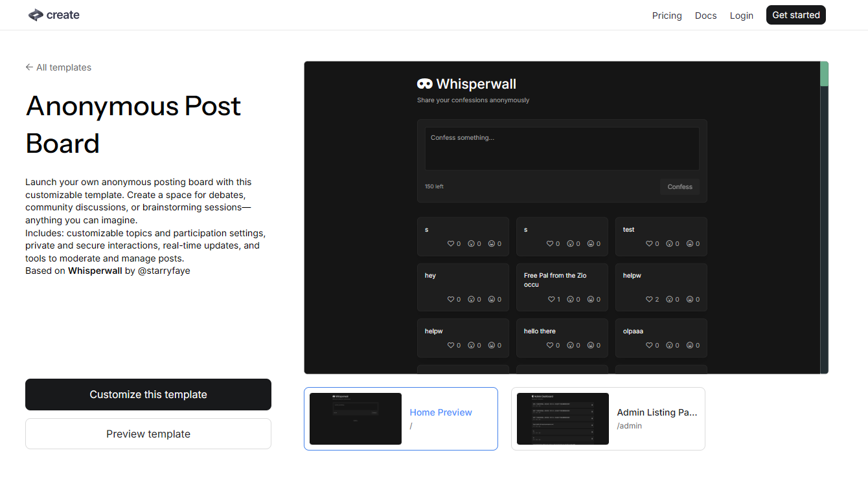
Task: Click heart icon on 'olpaaa' post
Action: [650, 346]
